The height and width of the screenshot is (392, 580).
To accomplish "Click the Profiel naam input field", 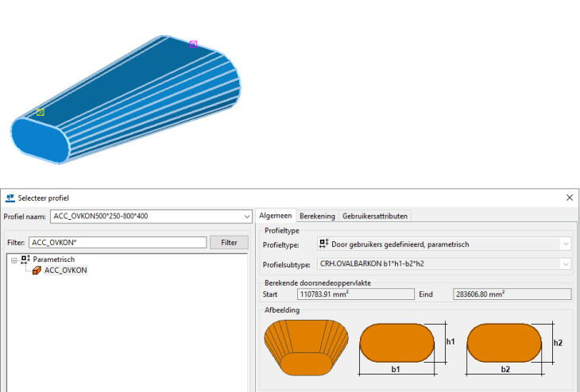I will pos(151,217).
